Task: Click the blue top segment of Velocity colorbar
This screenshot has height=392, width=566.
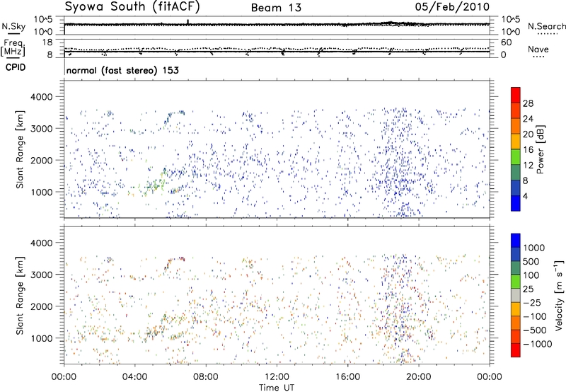Action: coord(516,241)
